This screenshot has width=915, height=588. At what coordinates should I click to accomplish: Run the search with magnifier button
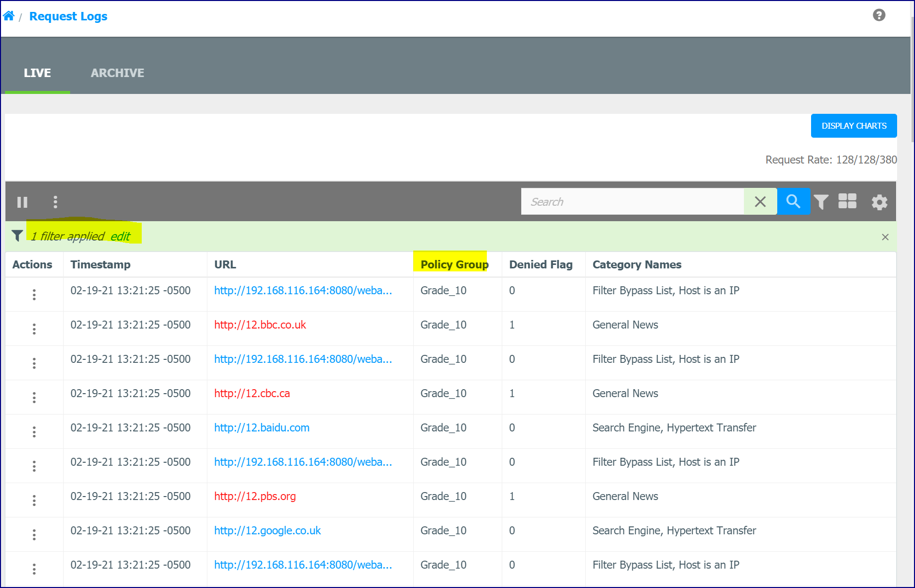(793, 201)
